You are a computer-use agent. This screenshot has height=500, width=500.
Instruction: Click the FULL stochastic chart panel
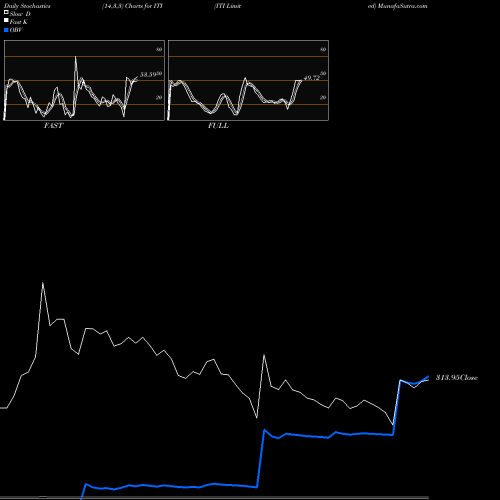[x=248, y=80]
